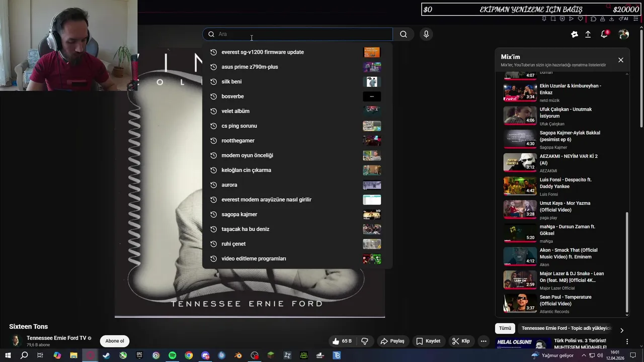Click history clock icon beside aurora
The height and width of the screenshot is (362, 644).
tap(213, 185)
